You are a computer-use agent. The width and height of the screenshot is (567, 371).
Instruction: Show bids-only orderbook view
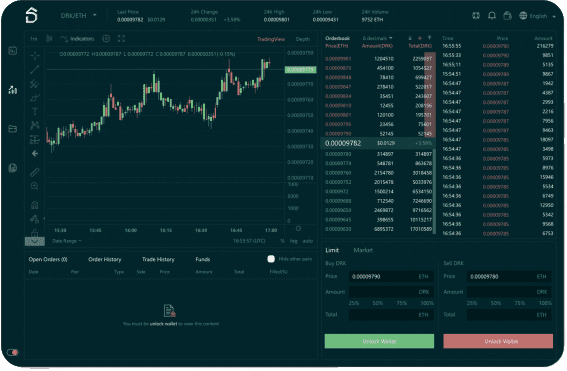430,38
